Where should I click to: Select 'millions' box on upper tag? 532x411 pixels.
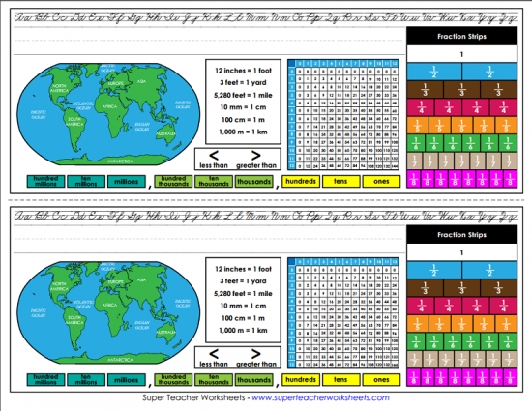coord(126,181)
